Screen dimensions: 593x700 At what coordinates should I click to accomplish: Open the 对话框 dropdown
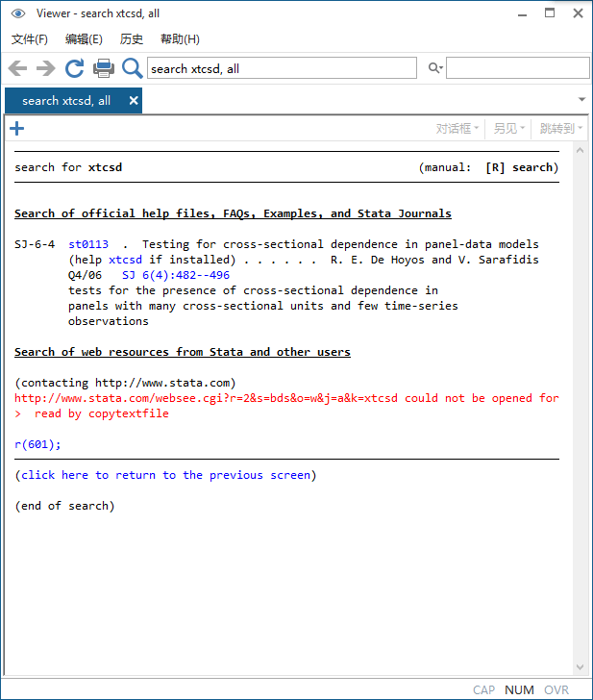(x=457, y=129)
